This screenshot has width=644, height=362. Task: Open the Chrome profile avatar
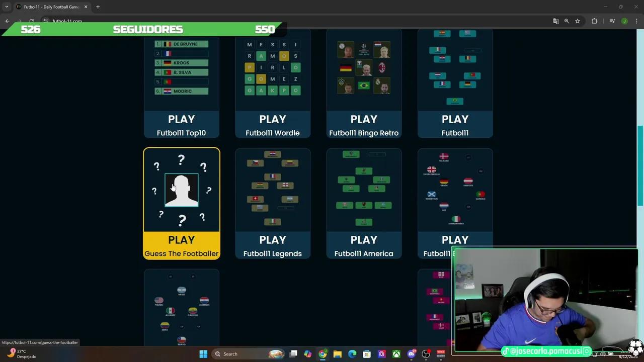(x=624, y=21)
